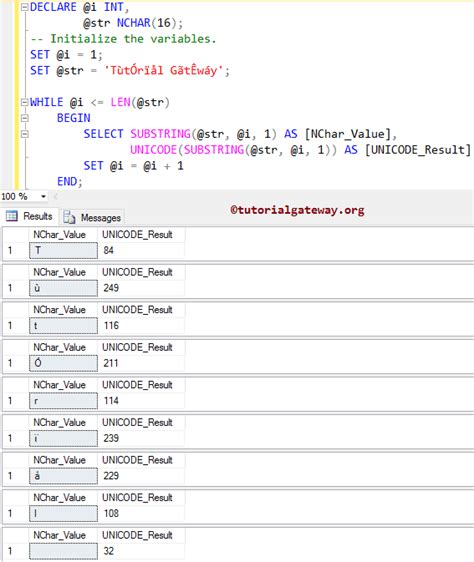
Task: Select the cell containing ù
Action: click(63, 288)
